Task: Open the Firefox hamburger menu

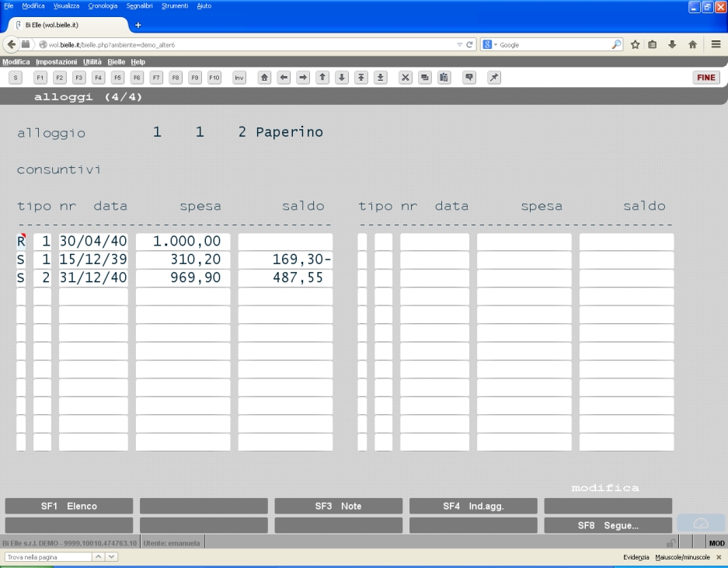Action: (x=716, y=44)
